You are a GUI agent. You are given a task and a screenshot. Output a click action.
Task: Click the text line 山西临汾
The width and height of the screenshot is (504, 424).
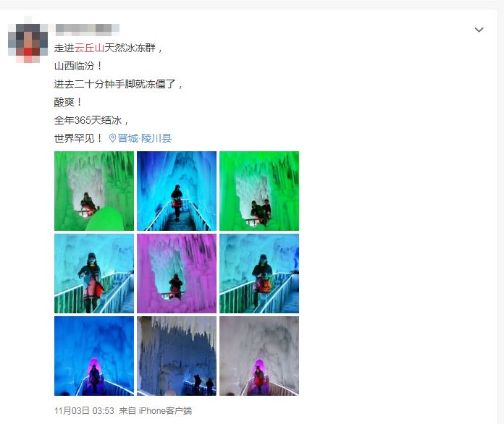[x=75, y=66]
